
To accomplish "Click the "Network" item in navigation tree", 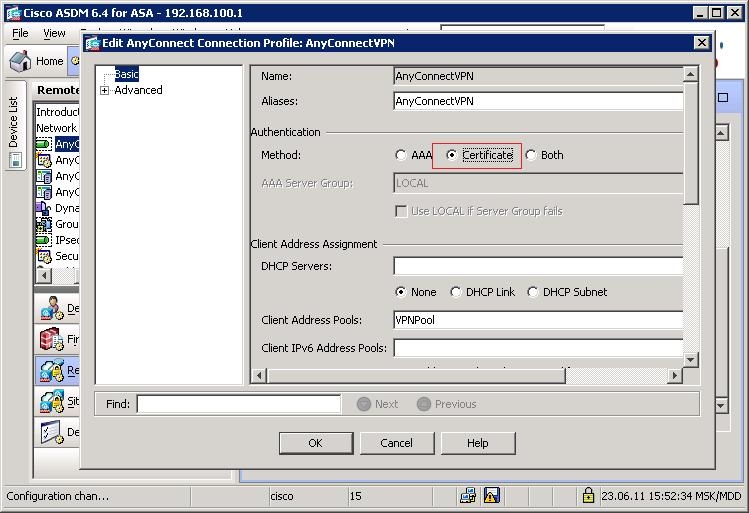I will (x=57, y=128).
